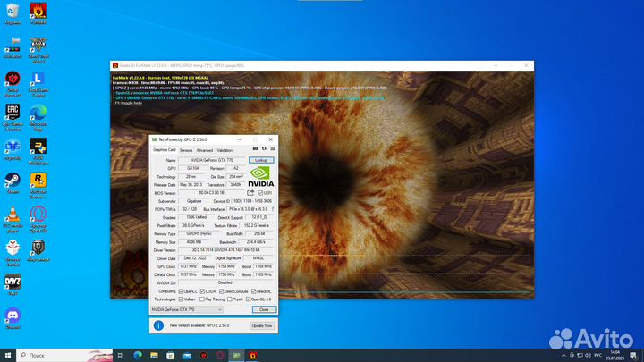
Task: Open the Advanced tab in GPU-Z
Action: tap(204, 150)
